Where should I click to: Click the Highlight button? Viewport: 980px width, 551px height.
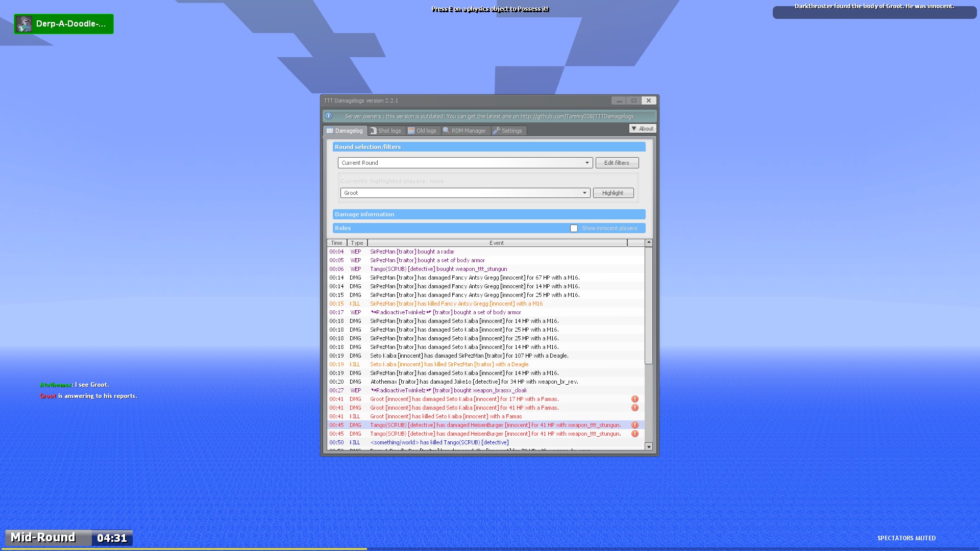612,193
